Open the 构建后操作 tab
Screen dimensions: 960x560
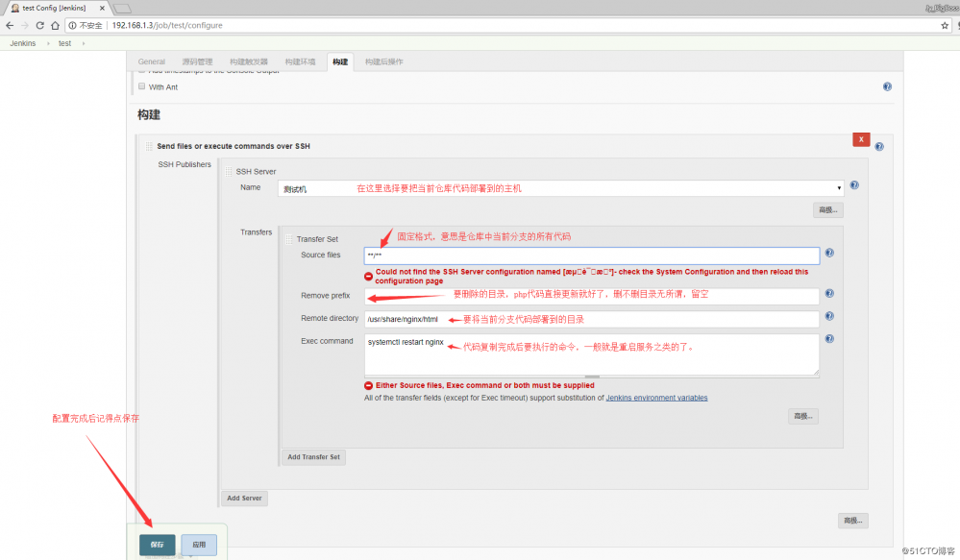pos(383,61)
